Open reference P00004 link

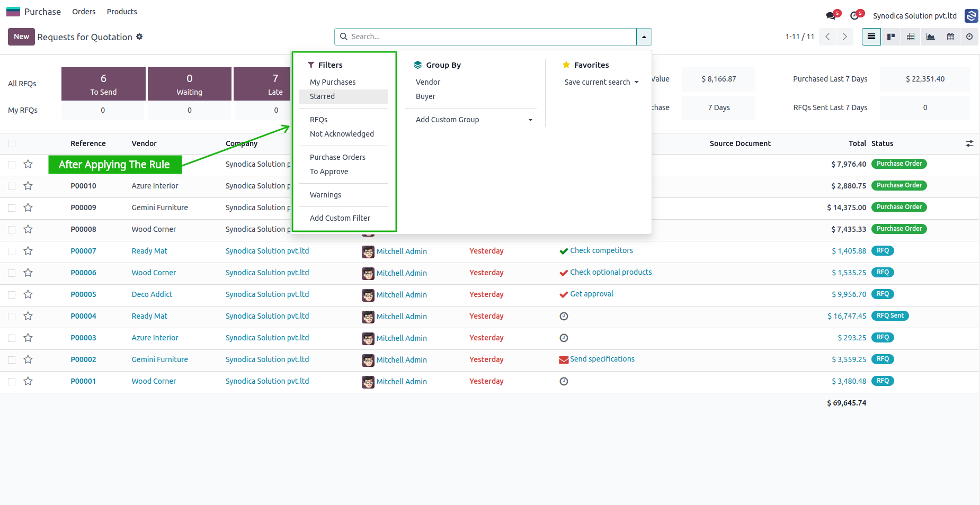[x=83, y=316]
